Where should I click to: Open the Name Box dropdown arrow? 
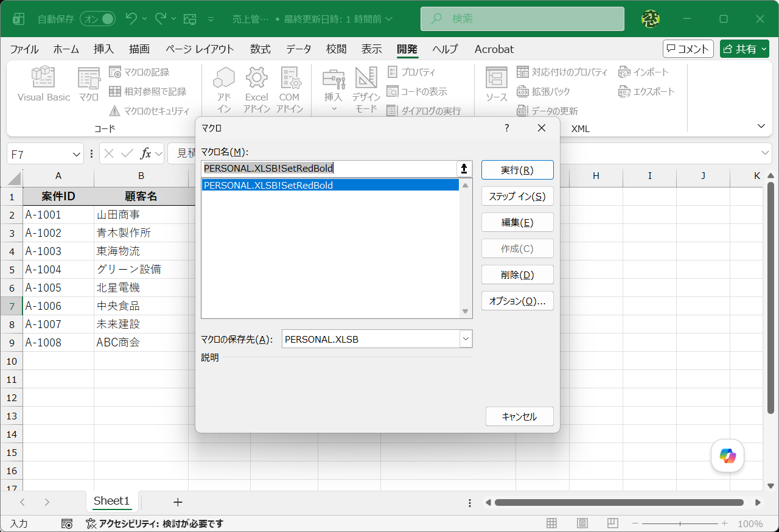77,154
